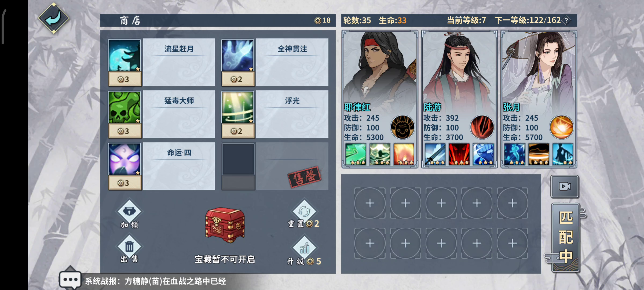The image size is (644, 290).
Task: Tap the back arrow diamond icon
Action: pyautogui.click(x=54, y=18)
